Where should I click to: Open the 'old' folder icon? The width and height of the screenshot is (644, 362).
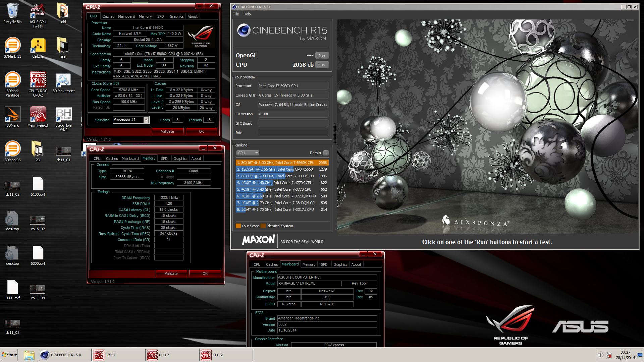(63, 13)
